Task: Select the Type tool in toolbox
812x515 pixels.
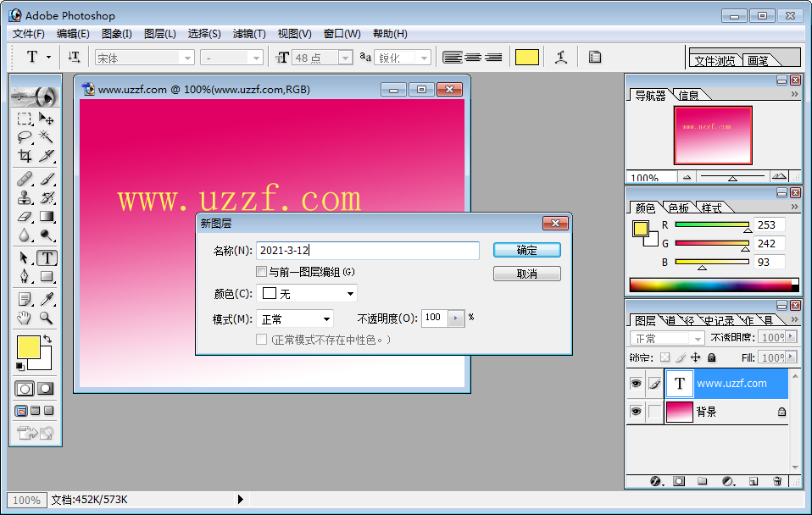Action: (x=47, y=257)
